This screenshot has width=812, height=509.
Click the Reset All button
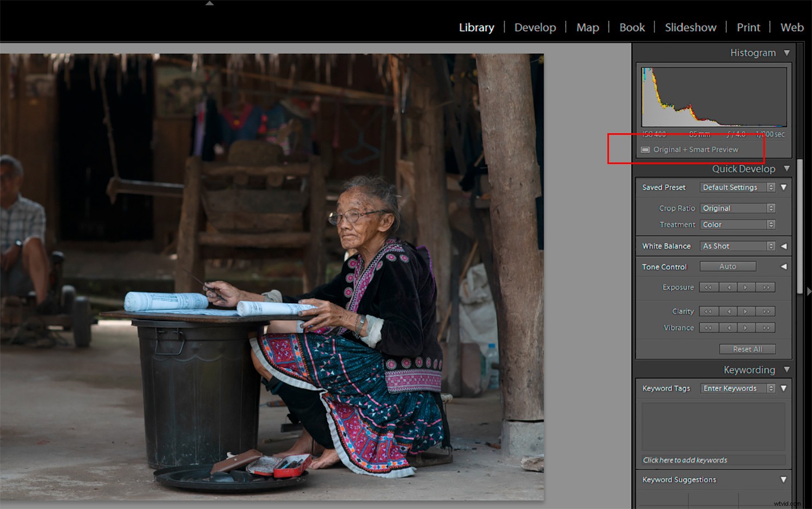(x=748, y=349)
